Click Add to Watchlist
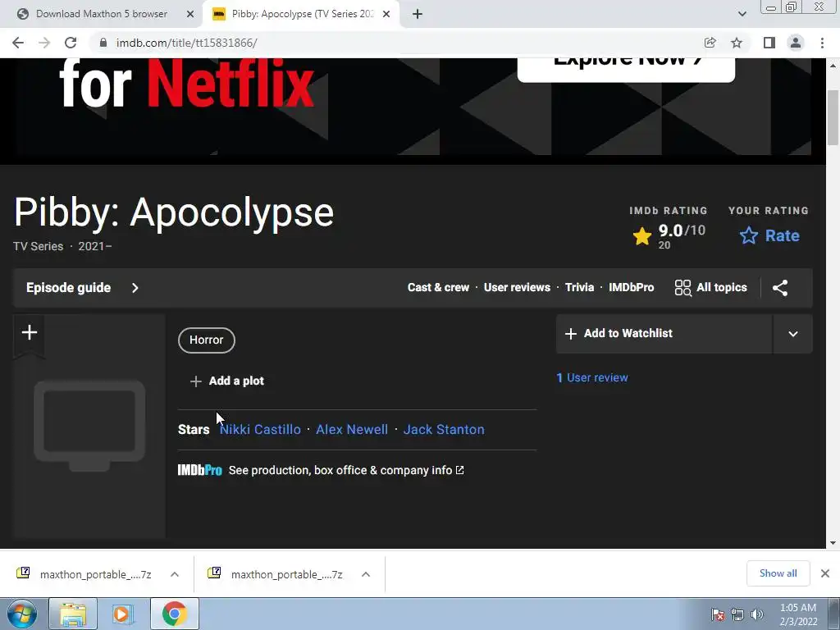 click(664, 333)
